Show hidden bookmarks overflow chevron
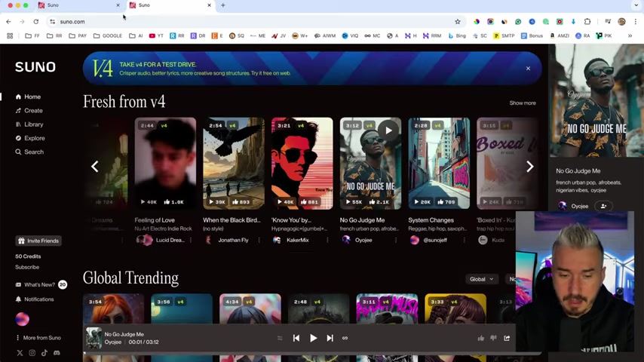 click(x=630, y=35)
